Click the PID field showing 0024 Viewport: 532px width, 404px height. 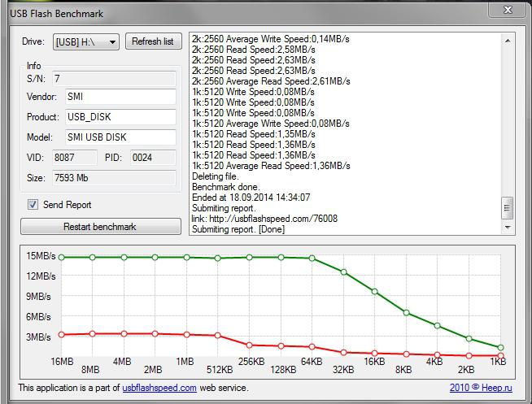153,158
